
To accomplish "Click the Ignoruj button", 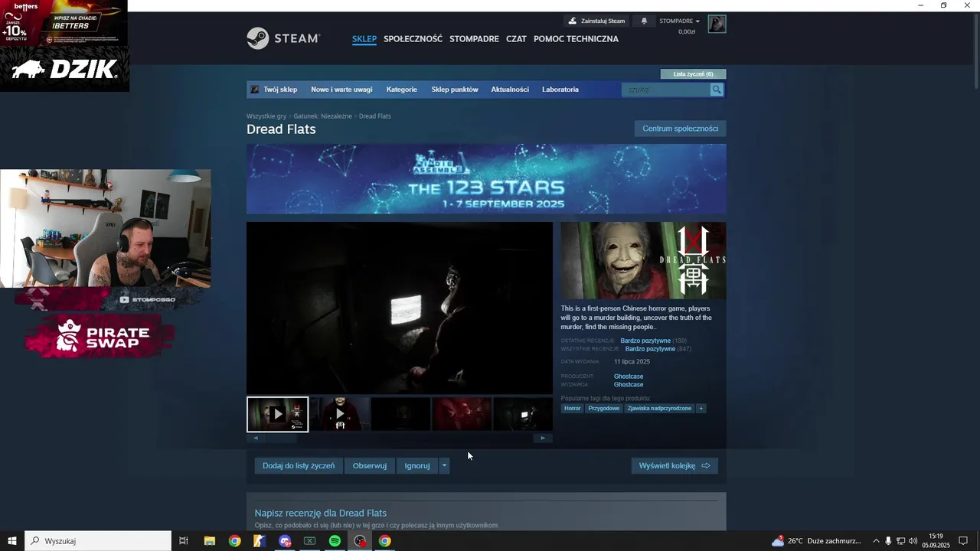I will pyautogui.click(x=417, y=465).
